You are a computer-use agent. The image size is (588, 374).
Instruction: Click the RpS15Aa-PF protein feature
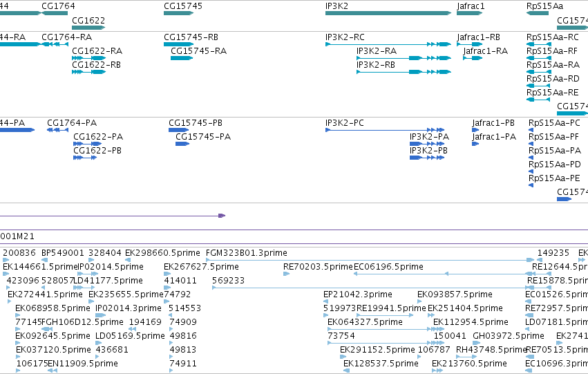click(x=531, y=144)
